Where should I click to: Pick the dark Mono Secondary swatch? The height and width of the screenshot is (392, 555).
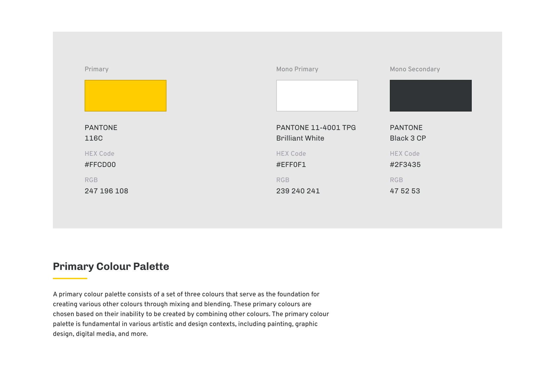pyautogui.click(x=431, y=96)
